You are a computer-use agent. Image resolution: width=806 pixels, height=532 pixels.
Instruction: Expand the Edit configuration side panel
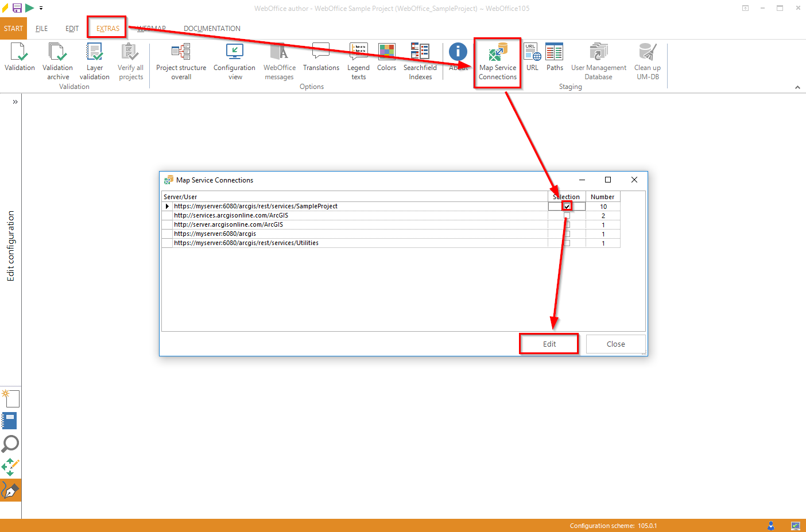(15, 102)
